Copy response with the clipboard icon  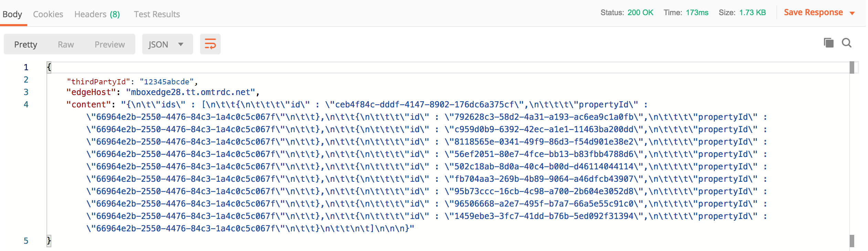[x=828, y=43]
